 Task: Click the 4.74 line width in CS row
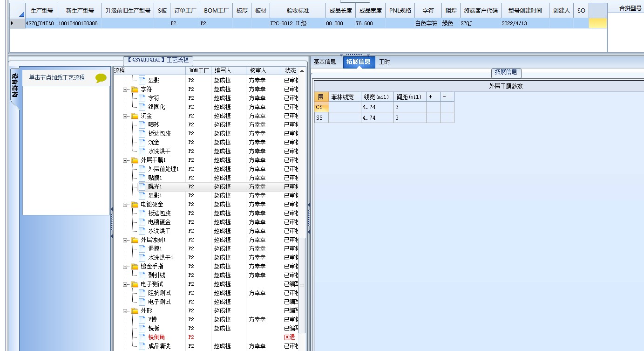tap(377, 107)
